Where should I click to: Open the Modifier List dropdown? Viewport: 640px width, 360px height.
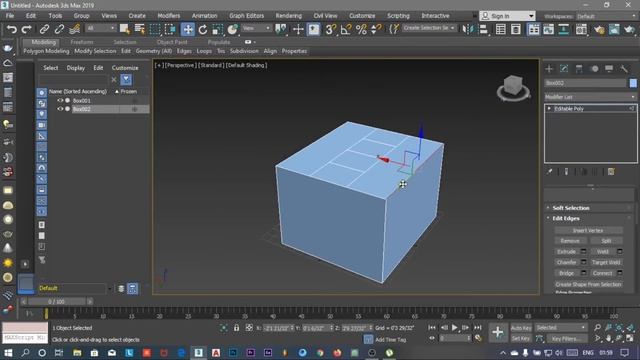coord(590,97)
